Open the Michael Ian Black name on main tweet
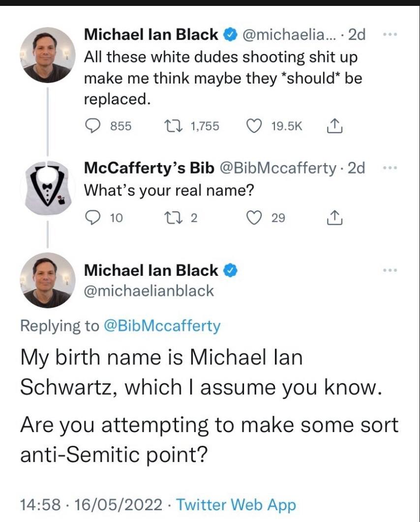The width and height of the screenshot is (420, 522). tap(151, 270)
